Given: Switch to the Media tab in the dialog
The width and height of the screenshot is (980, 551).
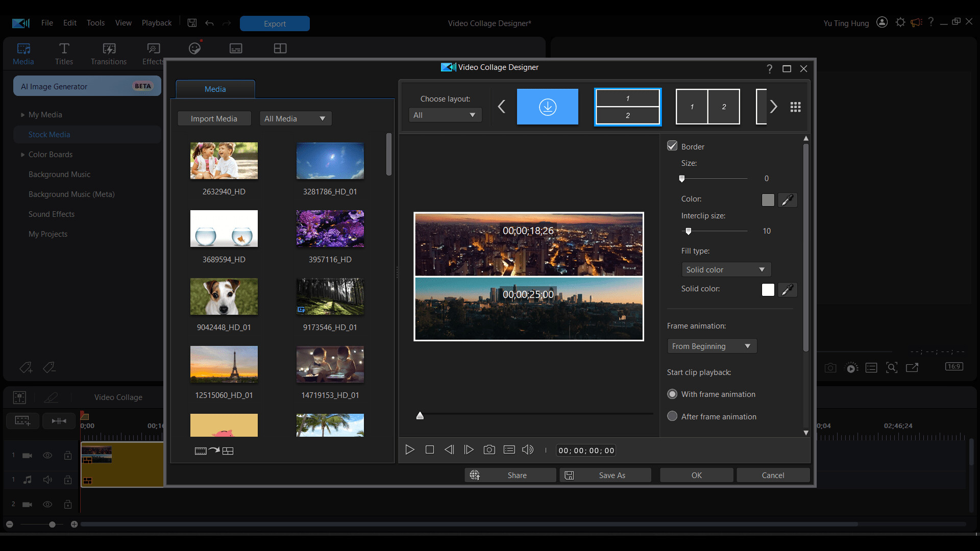Looking at the screenshot, I should point(214,89).
